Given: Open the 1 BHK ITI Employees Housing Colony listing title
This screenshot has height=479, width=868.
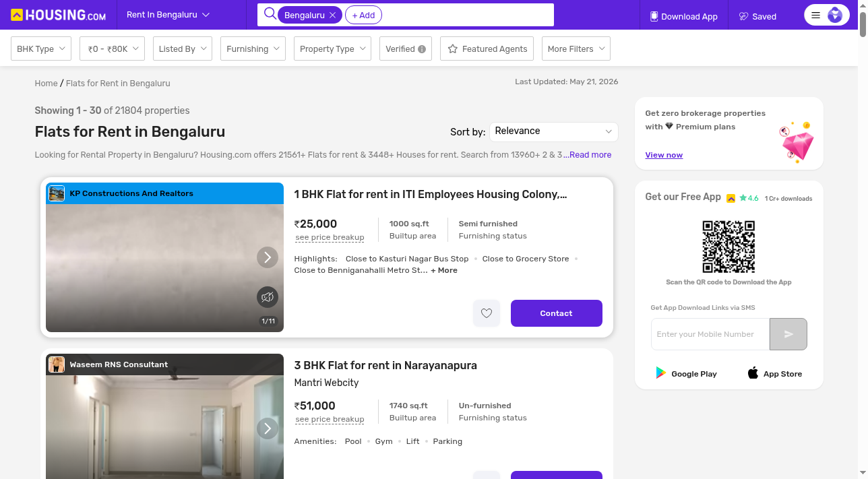Looking at the screenshot, I should click(x=431, y=195).
